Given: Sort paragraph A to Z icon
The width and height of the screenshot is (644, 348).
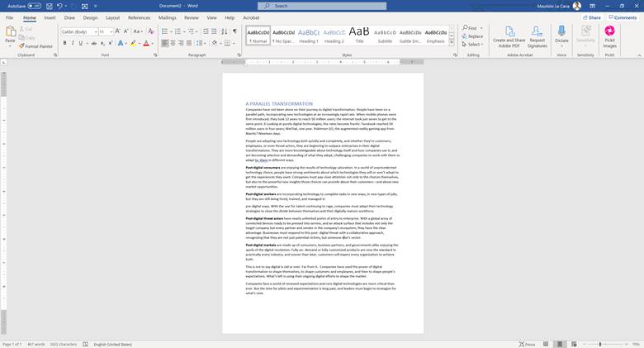Looking at the screenshot, I should [x=225, y=31].
